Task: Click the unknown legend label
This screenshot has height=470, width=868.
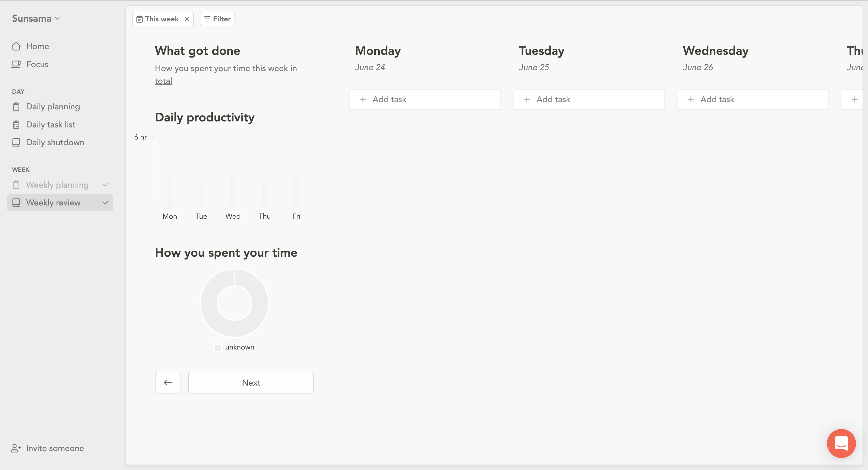Action: (240, 347)
